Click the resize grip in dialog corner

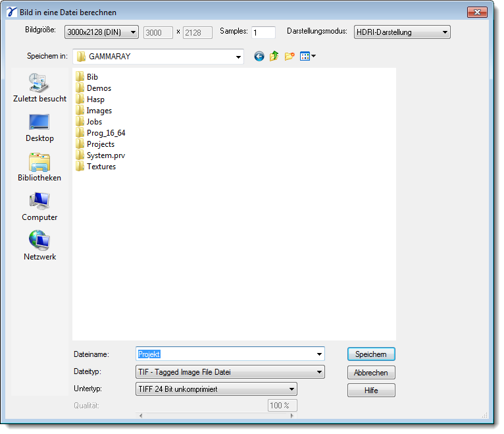tap(485, 415)
